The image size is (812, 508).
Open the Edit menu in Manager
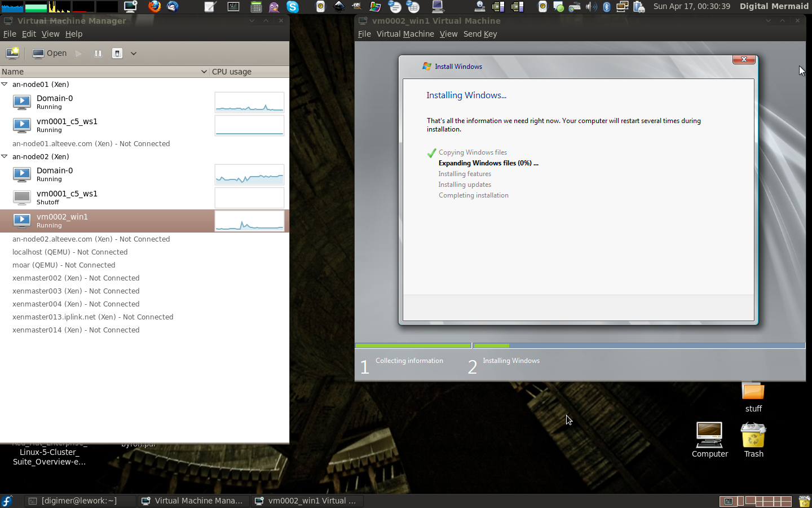click(x=29, y=34)
